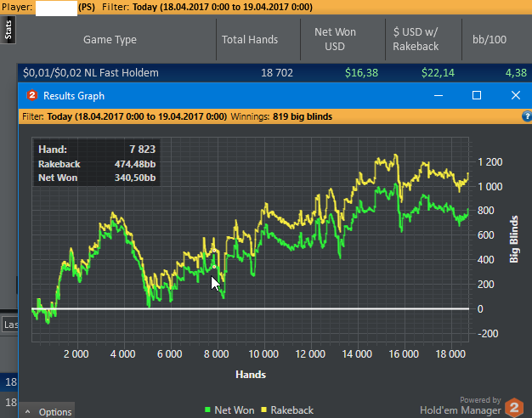Image resolution: width=532 pixels, height=418 pixels.
Task: Close the Results Graph window
Action: tap(516, 95)
